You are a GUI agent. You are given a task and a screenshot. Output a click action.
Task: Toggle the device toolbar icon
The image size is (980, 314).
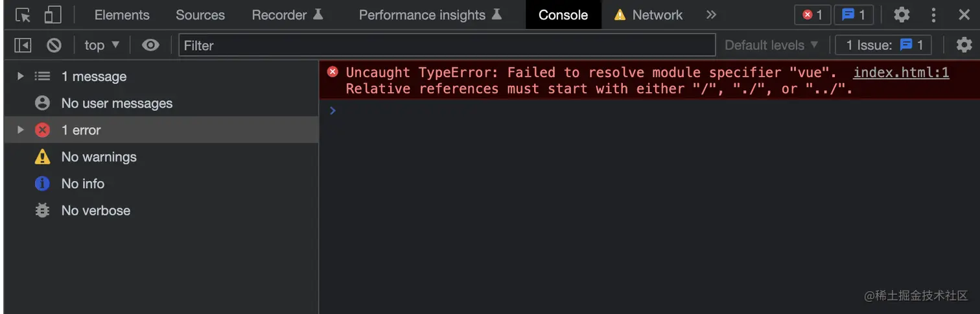52,15
